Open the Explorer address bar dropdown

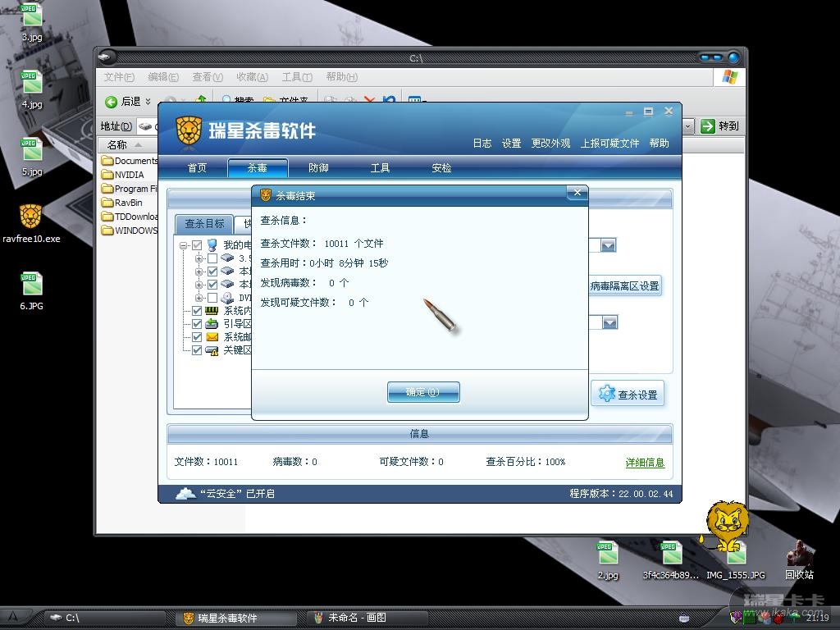[688, 126]
